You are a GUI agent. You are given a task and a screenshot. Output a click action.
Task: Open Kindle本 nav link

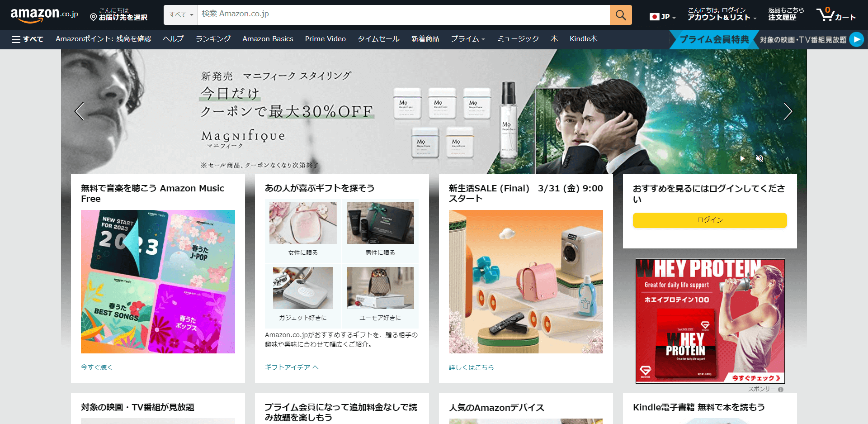(x=583, y=39)
